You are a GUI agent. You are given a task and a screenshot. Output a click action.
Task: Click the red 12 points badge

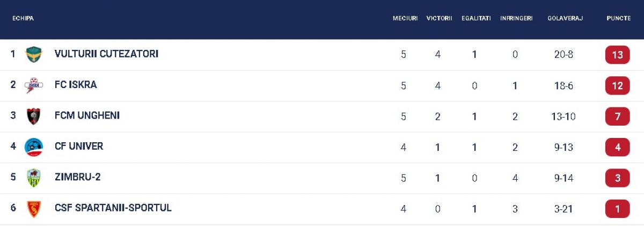(617, 85)
